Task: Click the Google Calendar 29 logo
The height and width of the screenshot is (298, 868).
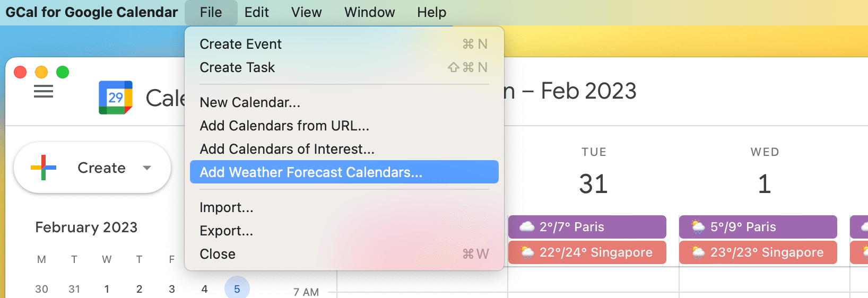Action: (x=116, y=98)
